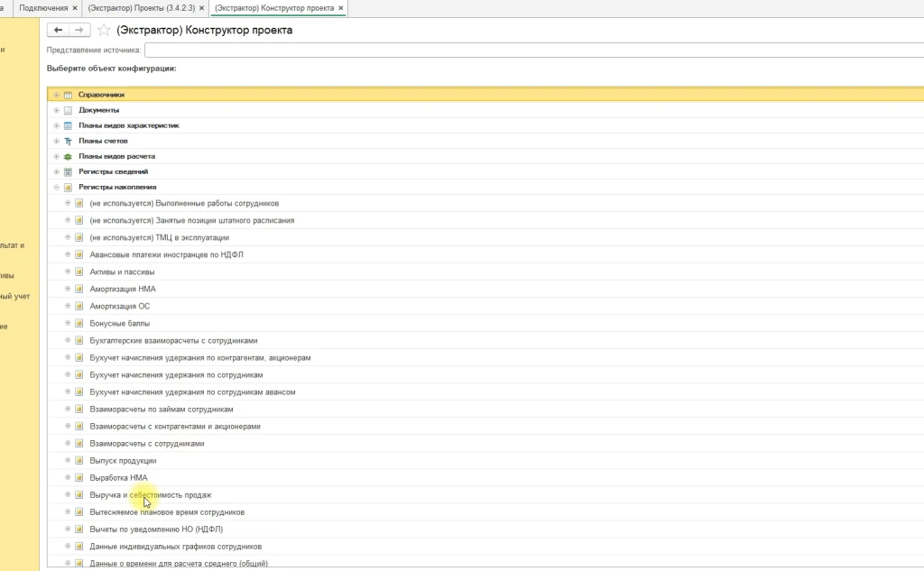
Task: Collapse the Регистры накопления node
Action: point(56,187)
